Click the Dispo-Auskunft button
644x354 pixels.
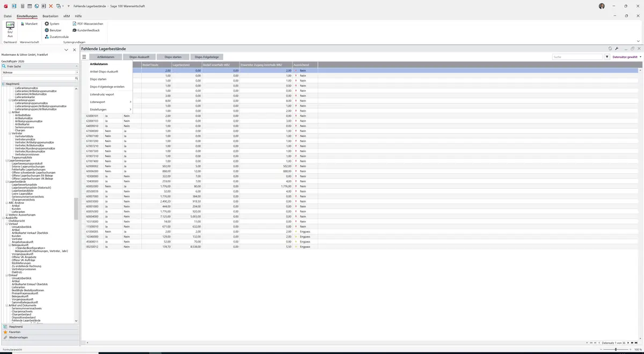coord(139,57)
